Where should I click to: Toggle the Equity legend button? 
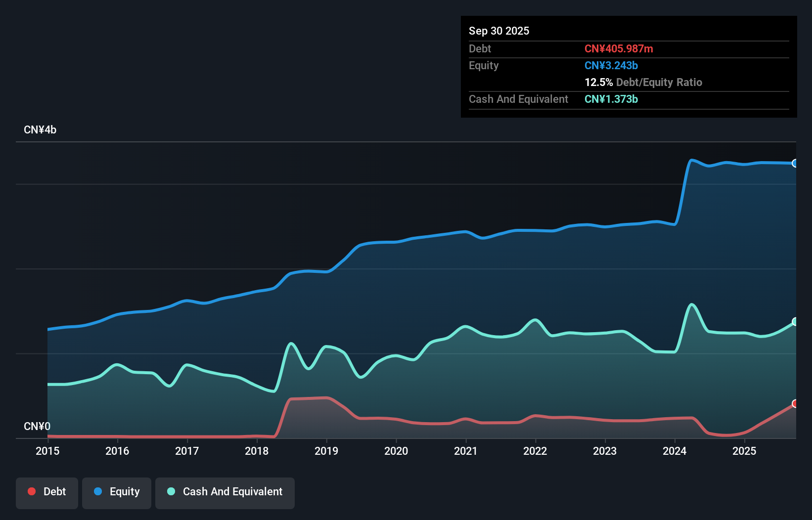click(117, 492)
